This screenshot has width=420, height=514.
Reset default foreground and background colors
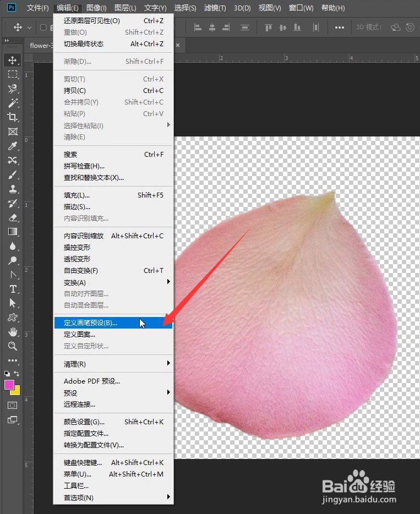tap(7, 373)
